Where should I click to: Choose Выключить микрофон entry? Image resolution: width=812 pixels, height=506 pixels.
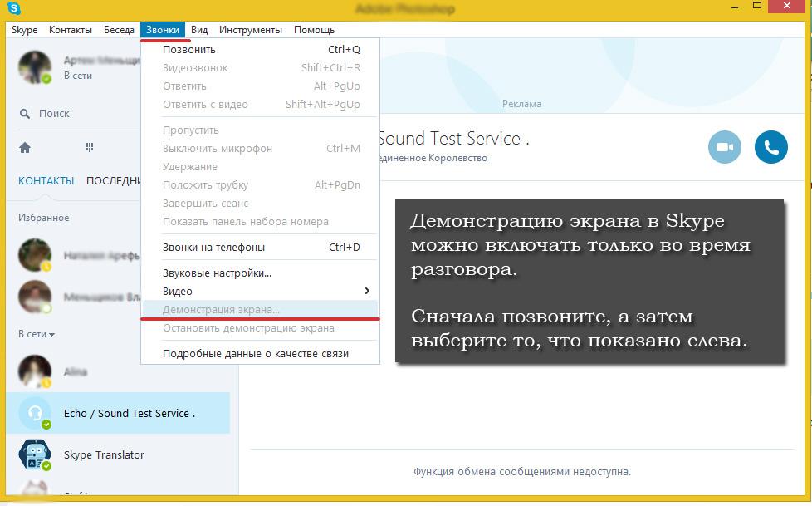click(x=261, y=148)
